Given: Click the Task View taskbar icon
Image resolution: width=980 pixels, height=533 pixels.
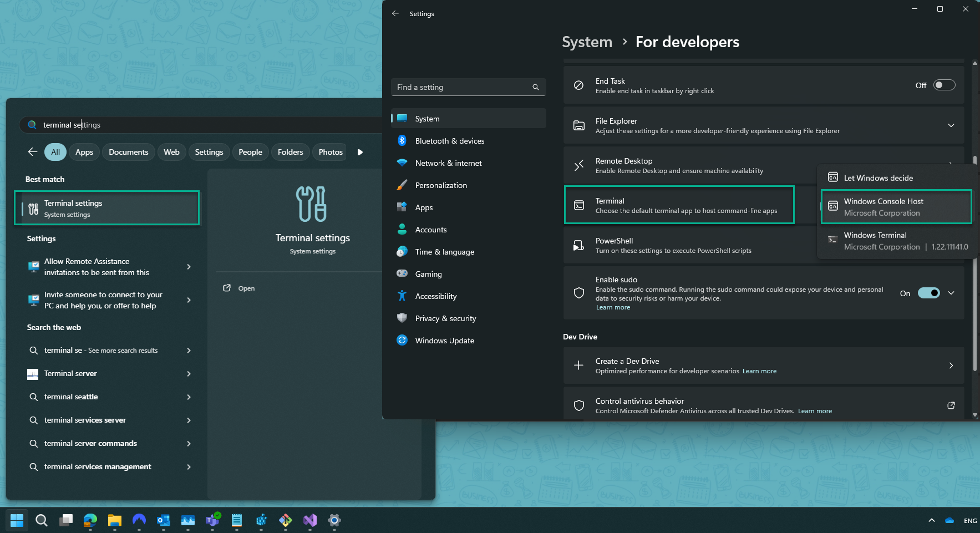Looking at the screenshot, I should click(x=66, y=520).
